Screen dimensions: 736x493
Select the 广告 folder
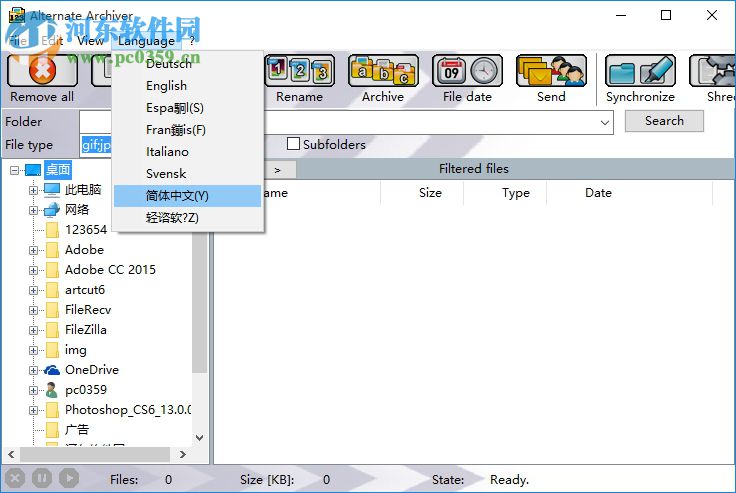click(x=77, y=430)
